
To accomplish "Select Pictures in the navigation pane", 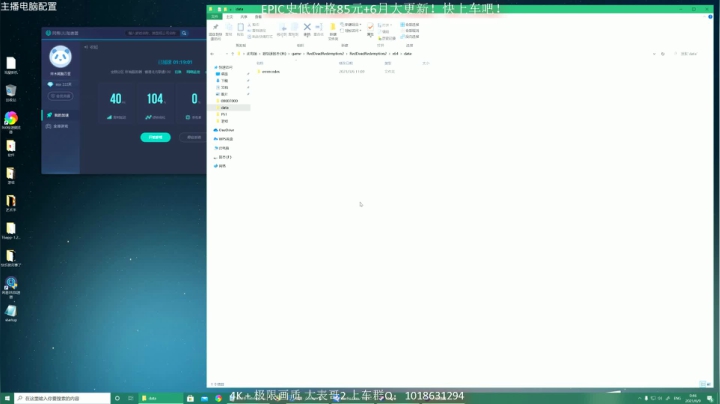I will (224, 94).
